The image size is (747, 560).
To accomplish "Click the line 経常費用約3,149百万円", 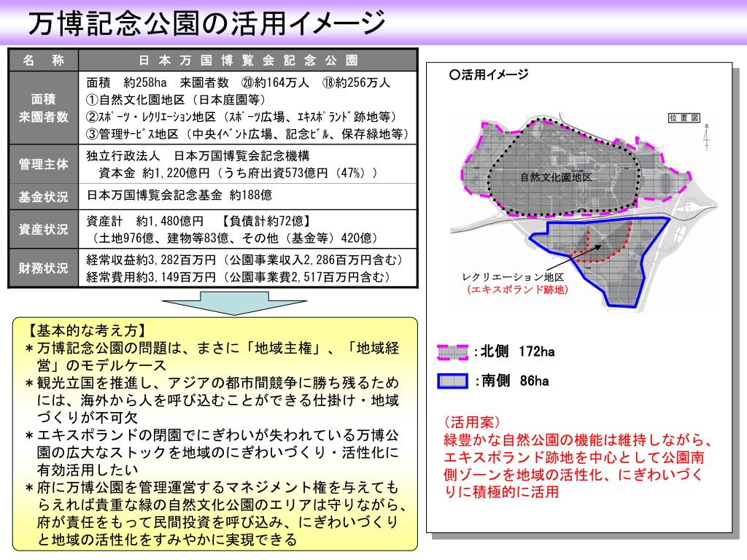I will point(239,277).
